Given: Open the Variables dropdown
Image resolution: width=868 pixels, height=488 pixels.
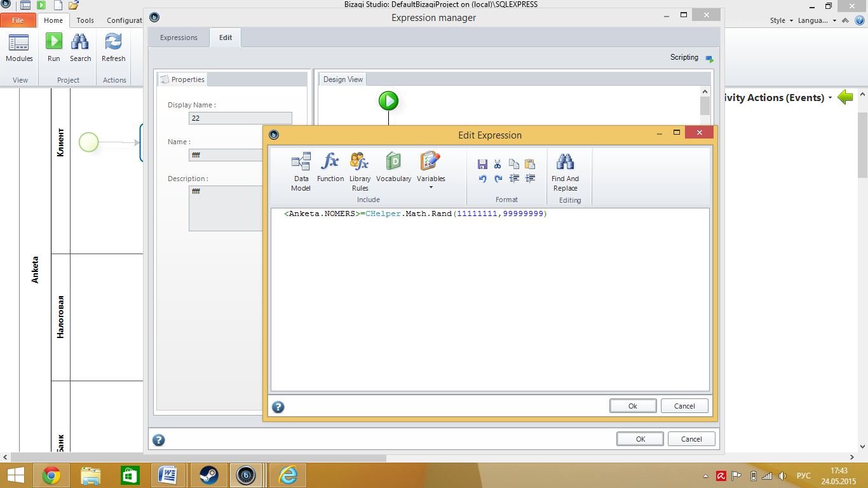Looking at the screenshot, I should (431, 170).
